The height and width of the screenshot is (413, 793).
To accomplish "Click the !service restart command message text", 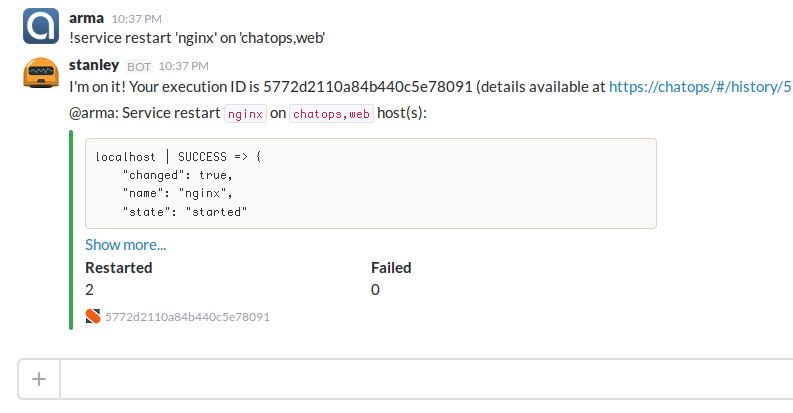I will (x=197, y=38).
